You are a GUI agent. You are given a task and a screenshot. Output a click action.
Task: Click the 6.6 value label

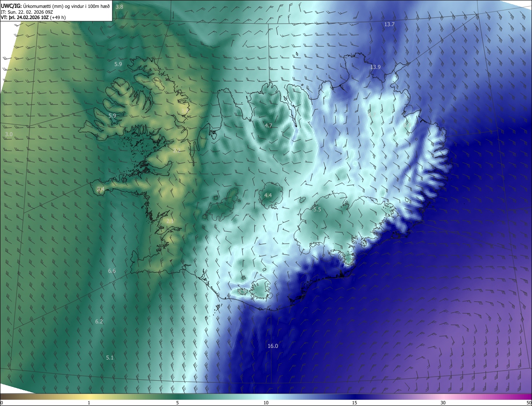point(112,271)
